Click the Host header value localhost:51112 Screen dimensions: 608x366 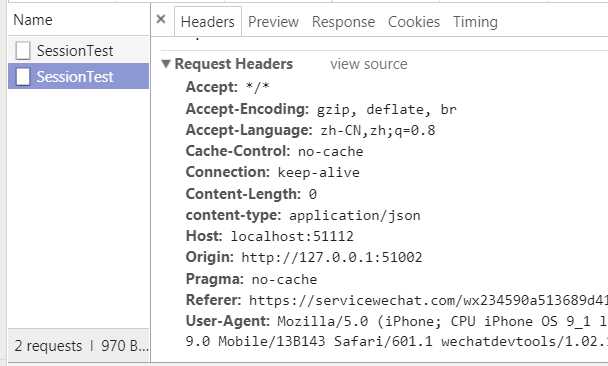tap(292, 236)
